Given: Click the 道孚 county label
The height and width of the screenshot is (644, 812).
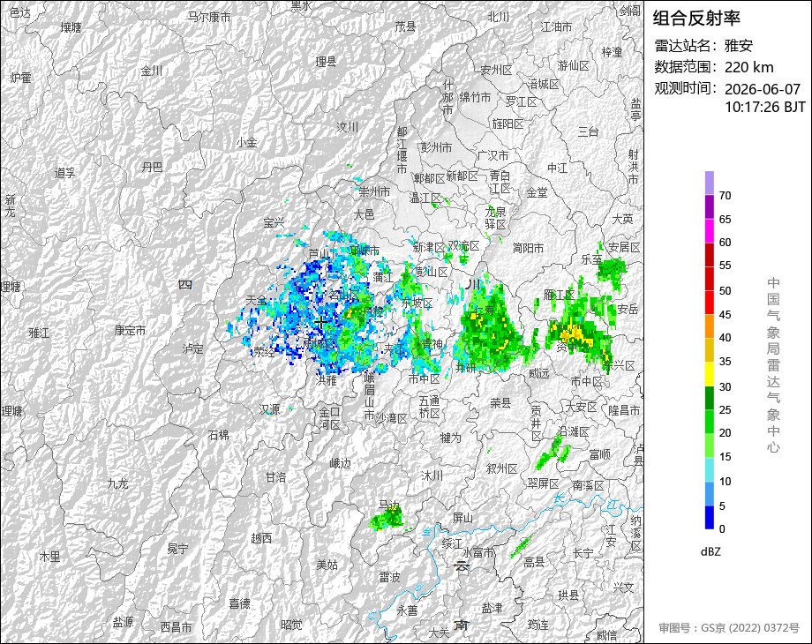Looking at the screenshot, I should (x=64, y=173).
